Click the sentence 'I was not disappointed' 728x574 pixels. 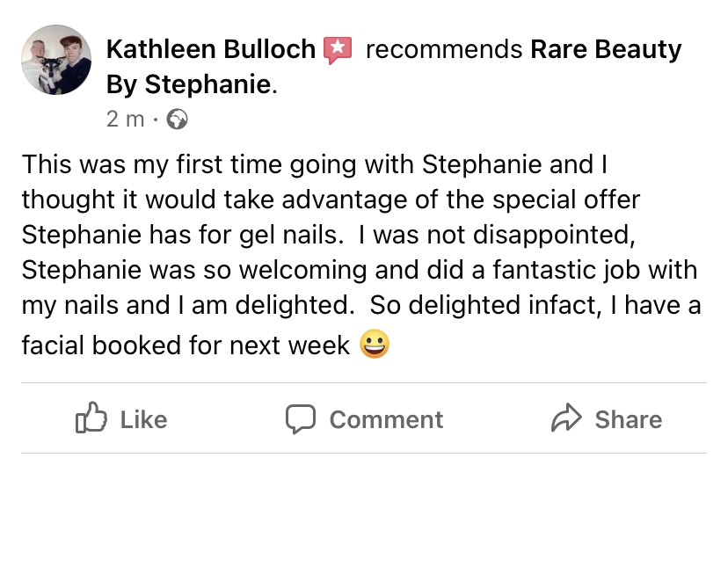pos(496,235)
